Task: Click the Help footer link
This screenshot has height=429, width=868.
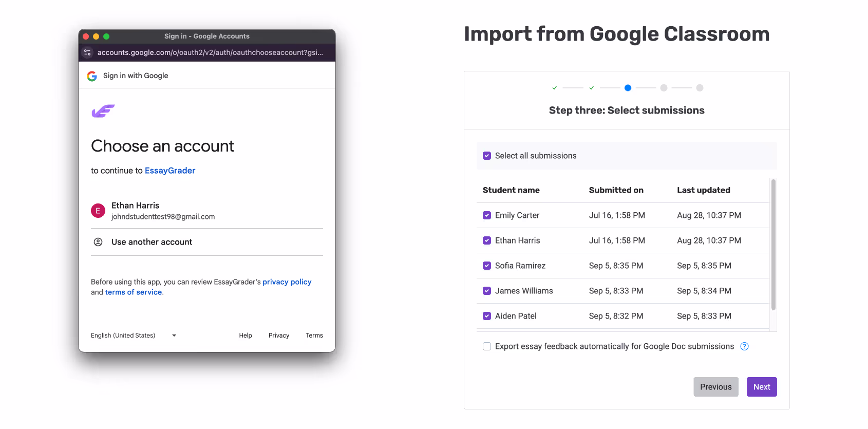Action: (246, 335)
